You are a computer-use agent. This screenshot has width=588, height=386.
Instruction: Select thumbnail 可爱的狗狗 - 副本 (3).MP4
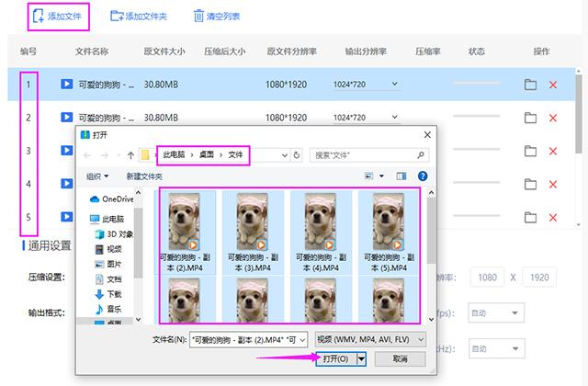pyautogui.click(x=253, y=233)
